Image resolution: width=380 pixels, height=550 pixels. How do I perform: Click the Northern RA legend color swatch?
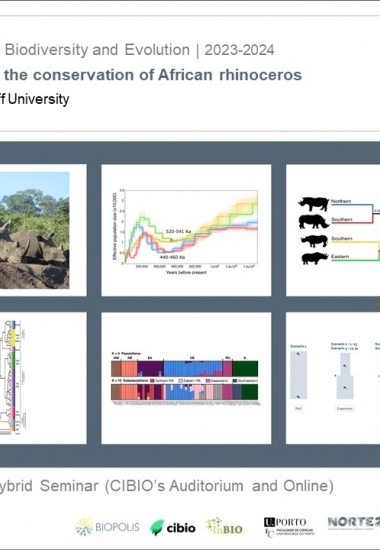coord(152,381)
